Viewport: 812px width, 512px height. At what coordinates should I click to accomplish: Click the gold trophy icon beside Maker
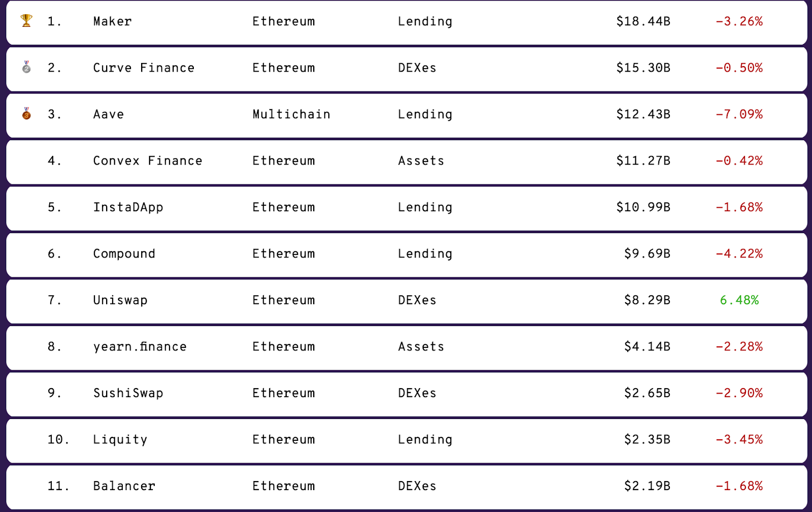(26, 20)
